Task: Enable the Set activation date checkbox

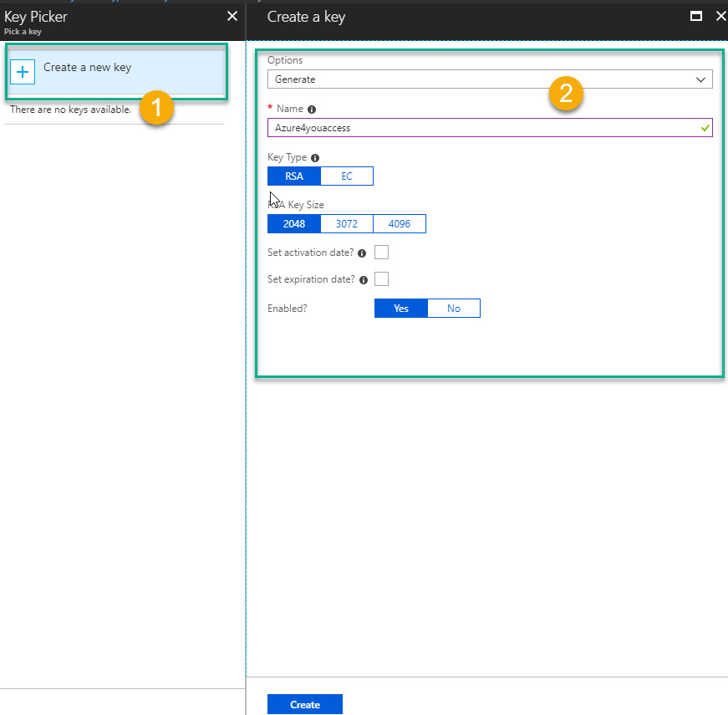Action: click(382, 253)
